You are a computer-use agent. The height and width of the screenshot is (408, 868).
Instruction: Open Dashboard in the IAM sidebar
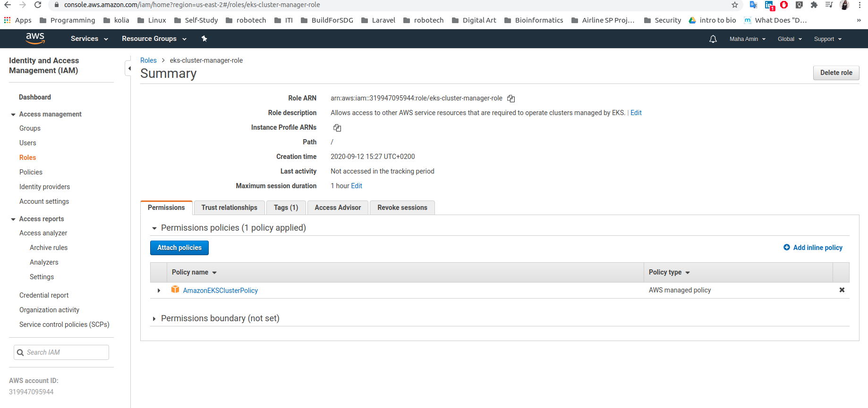click(x=35, y=97)
